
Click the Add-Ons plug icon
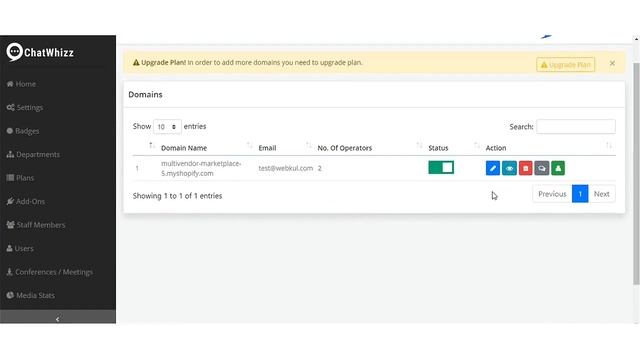[10, 201]
